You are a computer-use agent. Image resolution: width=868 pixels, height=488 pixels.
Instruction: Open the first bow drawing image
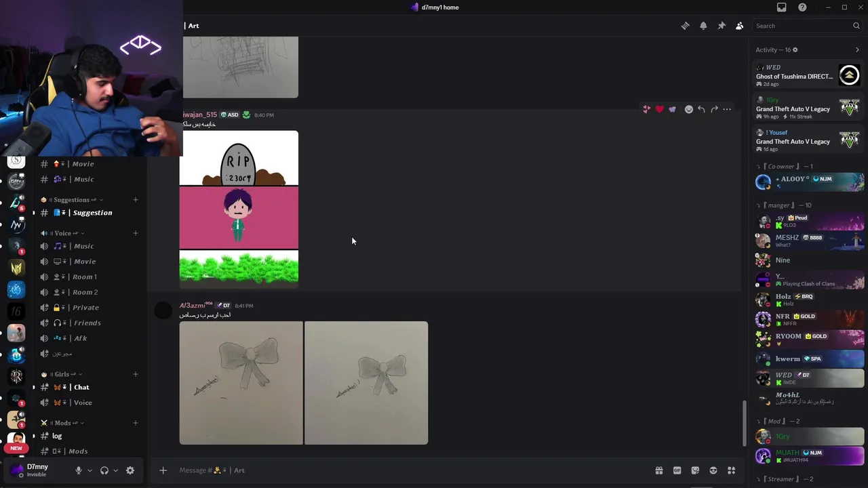(x=241, y=383)
